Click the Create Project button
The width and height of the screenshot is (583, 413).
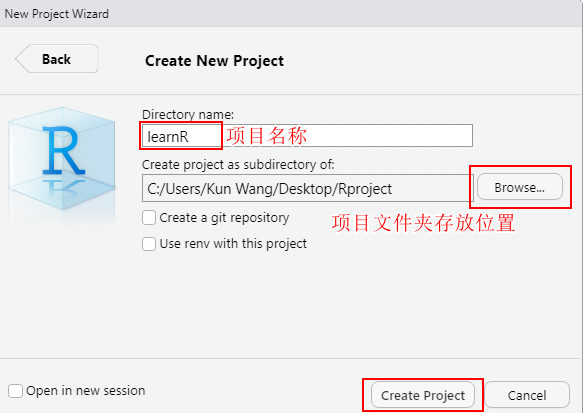tap(423, 395)
